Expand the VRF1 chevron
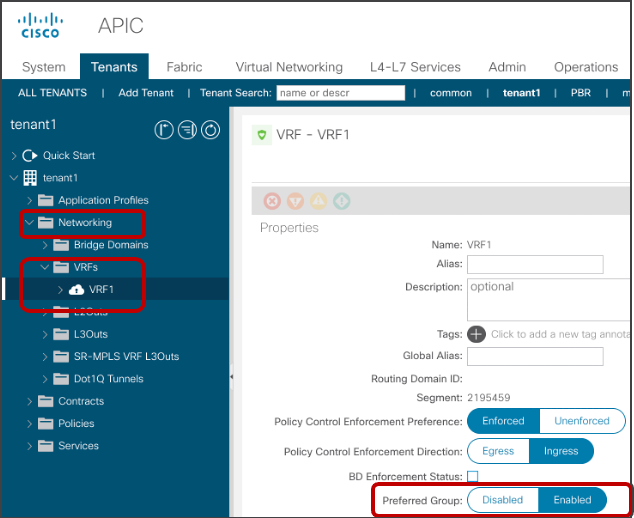 click(x=60, y=290)
